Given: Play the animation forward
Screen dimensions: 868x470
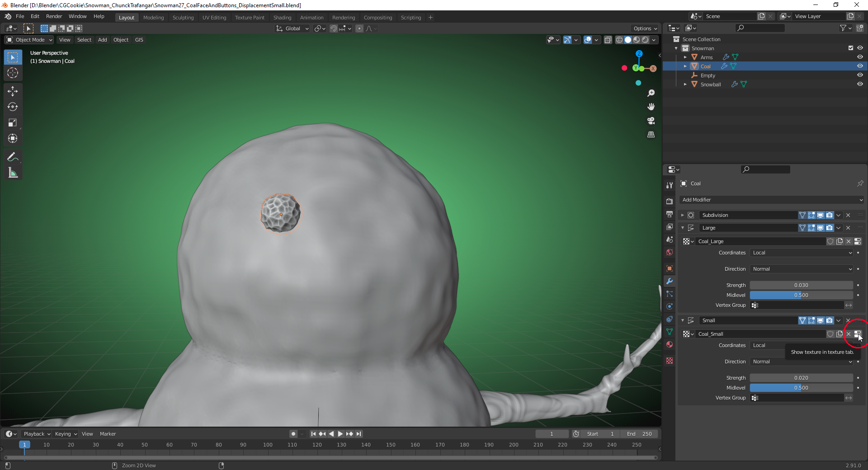Looking at the screenshot, I should tap(340, 434).
